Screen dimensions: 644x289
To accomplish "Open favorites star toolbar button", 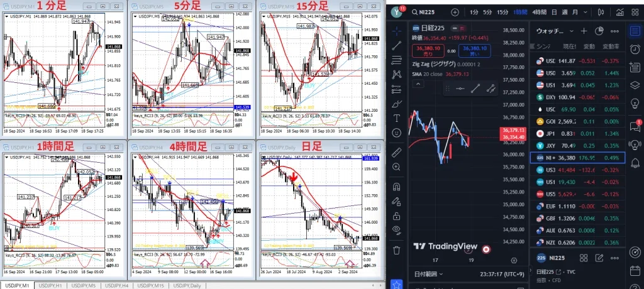I will 397,284.
